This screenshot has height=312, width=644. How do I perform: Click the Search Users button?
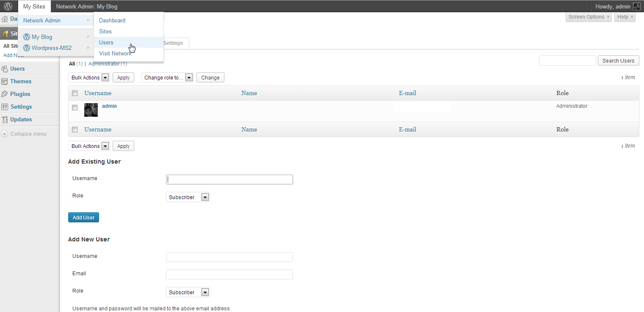618,61
